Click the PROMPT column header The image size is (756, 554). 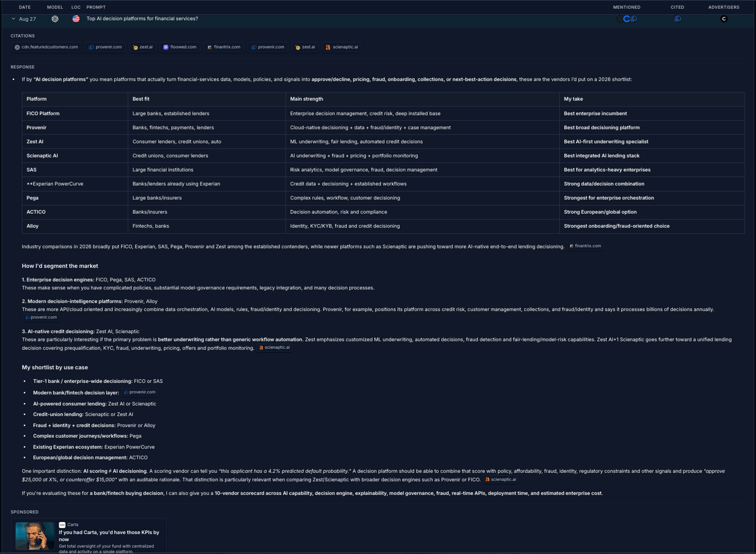click(x=96, y=7)
